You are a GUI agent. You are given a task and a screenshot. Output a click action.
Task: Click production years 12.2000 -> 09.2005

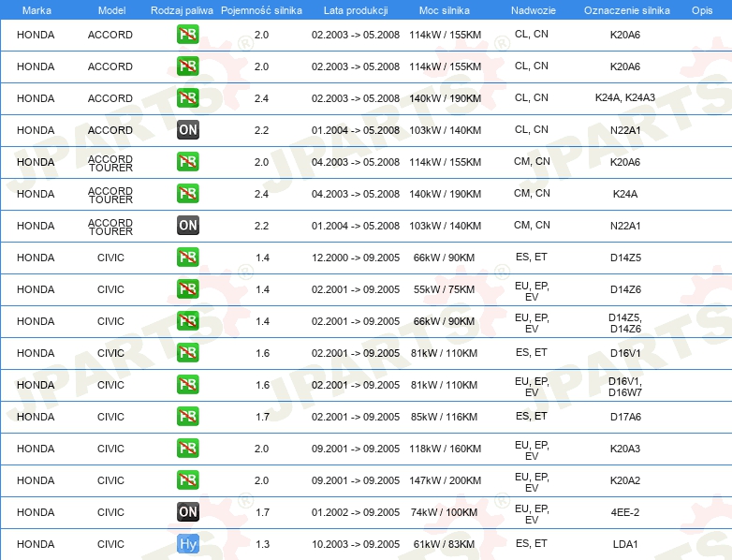(356, 258)
